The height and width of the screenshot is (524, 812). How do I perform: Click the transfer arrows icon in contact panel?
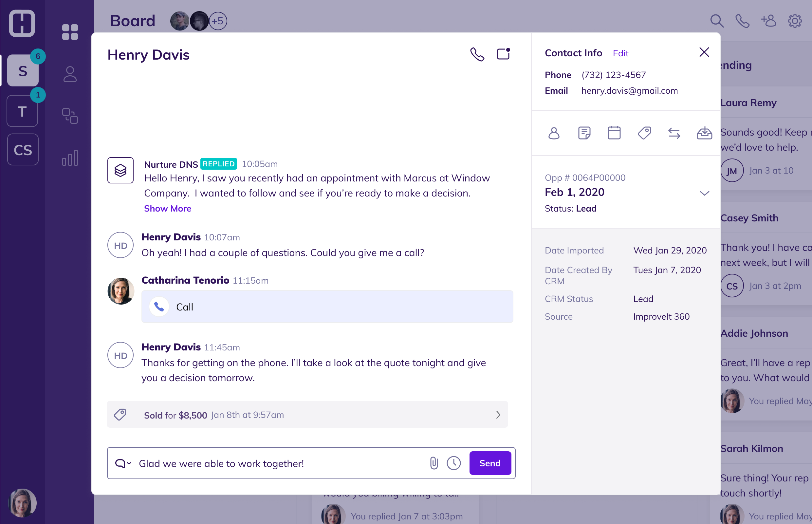[x=674, y=133]
